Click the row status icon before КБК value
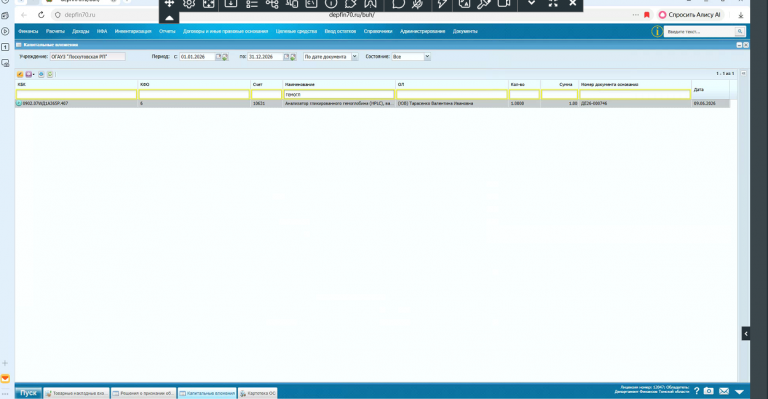Viewport: 768px width, 399px height. coord(19,103)
